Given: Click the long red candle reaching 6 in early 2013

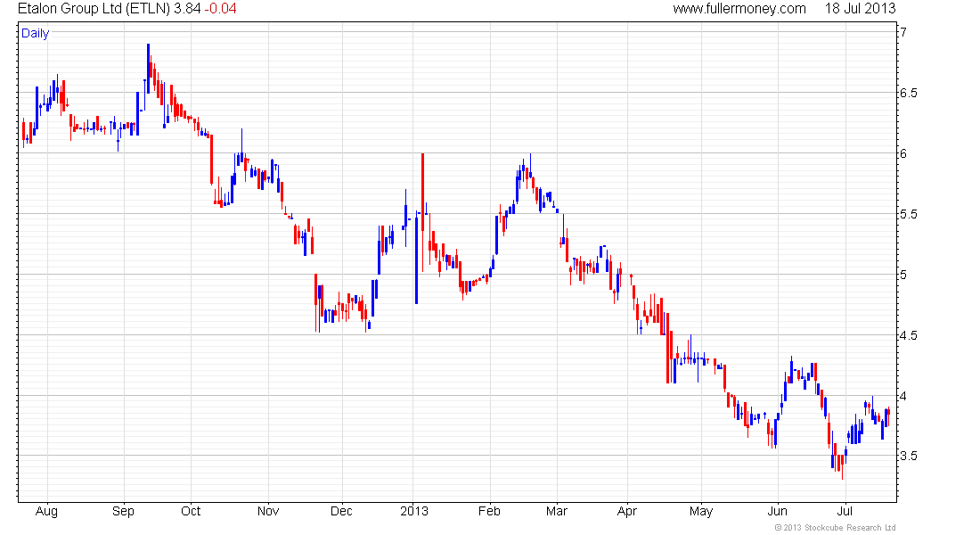Looking at the screenshot, I should 423,213.
